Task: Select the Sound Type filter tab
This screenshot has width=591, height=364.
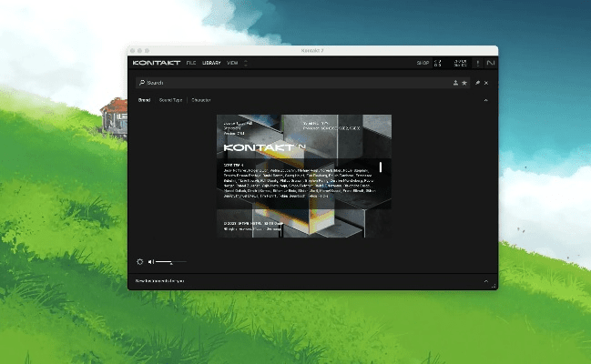Action: pos(170,99)
